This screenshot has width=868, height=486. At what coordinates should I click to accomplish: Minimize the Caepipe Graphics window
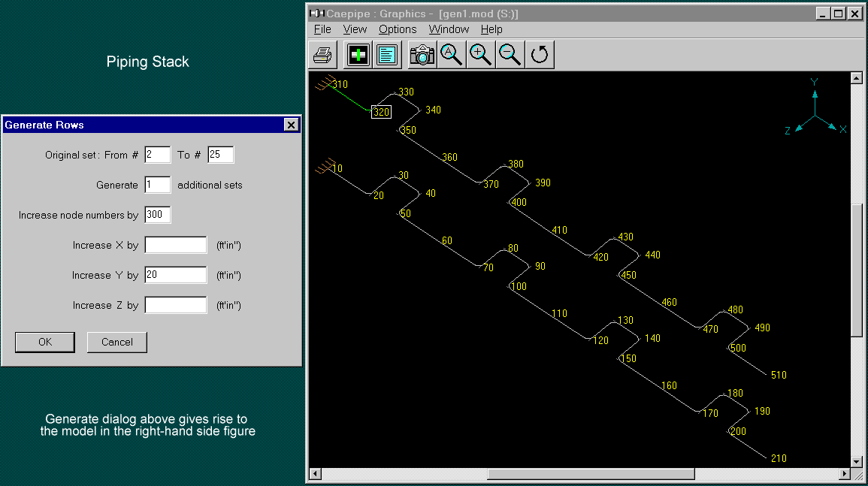pos(823,14)
